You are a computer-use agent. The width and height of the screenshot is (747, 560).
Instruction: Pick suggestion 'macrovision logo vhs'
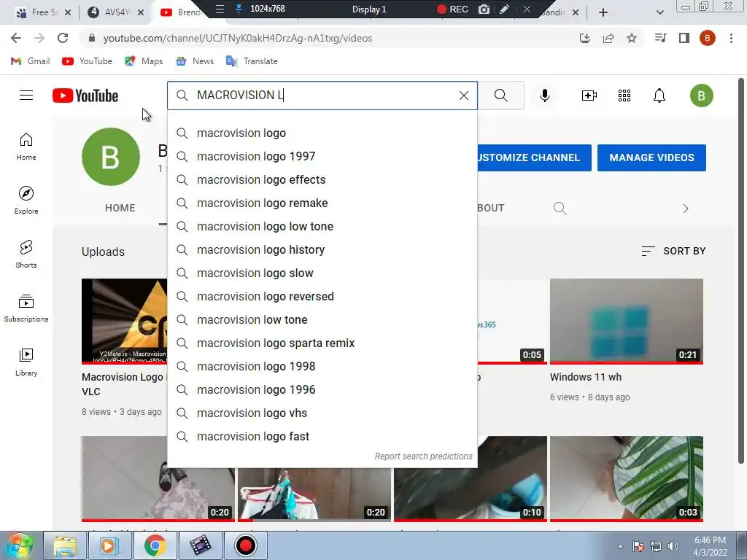pos(322,413)
